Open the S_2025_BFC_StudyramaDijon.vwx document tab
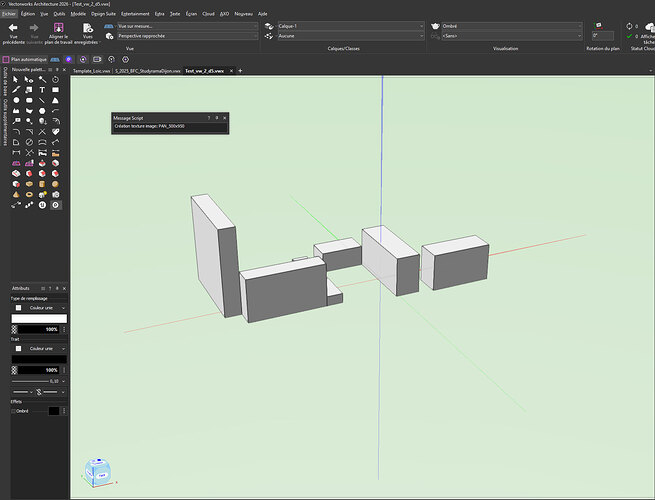This screenshot has width=655, height=500. [x=148, y=71]
